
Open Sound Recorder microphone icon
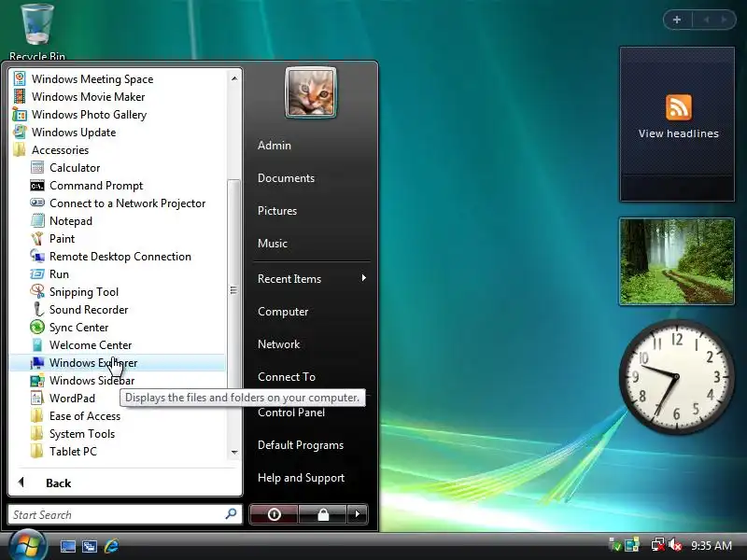(x=37, y=309)
